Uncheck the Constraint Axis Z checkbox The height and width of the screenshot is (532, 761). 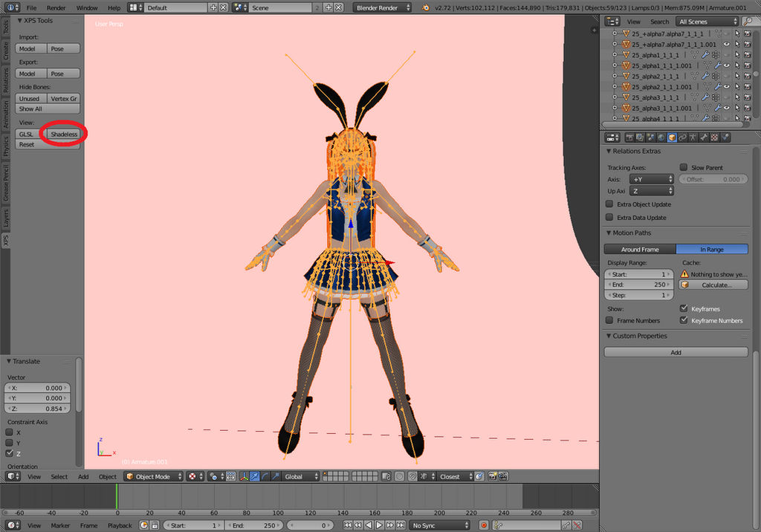coord(9,453)
